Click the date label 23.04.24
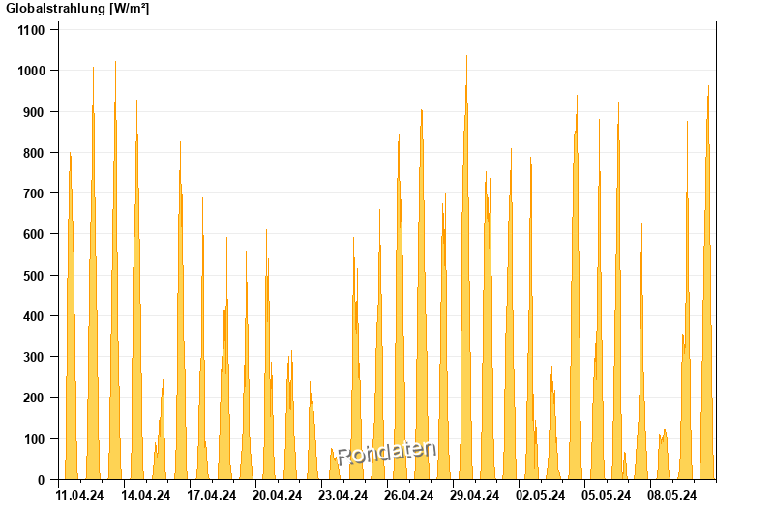This screenshot has width=774, height=532. [x=343, y=495]
